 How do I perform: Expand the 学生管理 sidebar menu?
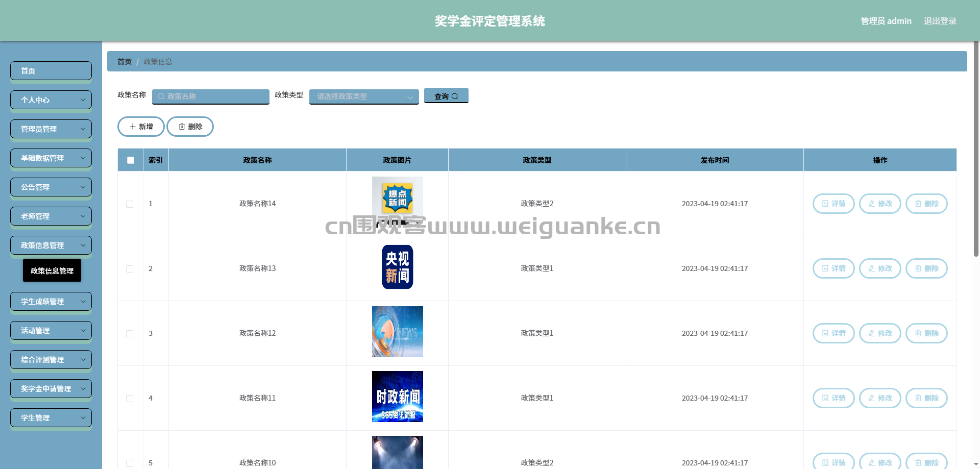51,418
